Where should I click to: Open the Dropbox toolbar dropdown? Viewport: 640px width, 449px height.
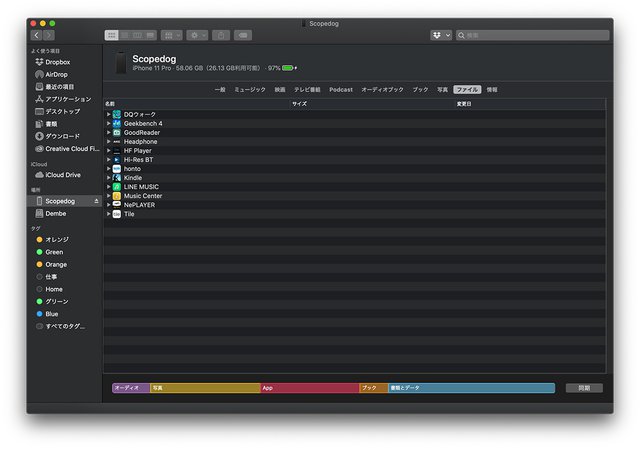[441, 36]
